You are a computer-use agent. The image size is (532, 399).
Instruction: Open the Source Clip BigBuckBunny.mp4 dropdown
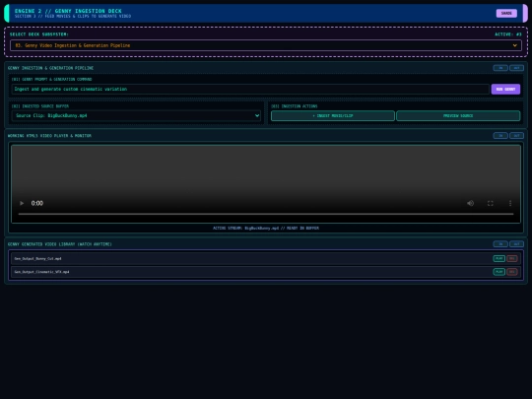[136, 115]
